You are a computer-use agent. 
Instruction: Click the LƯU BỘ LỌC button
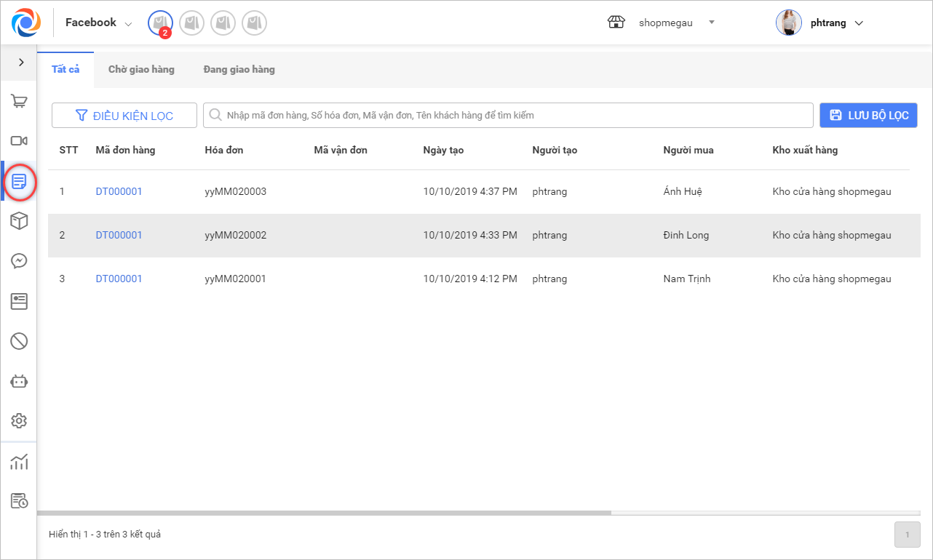(868, 116)
